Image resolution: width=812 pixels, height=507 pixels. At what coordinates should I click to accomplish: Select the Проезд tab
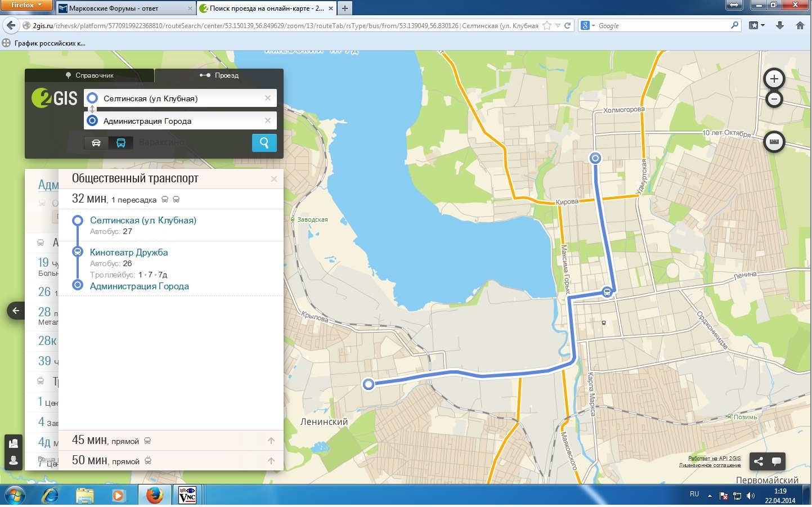(x=219, y=75)
